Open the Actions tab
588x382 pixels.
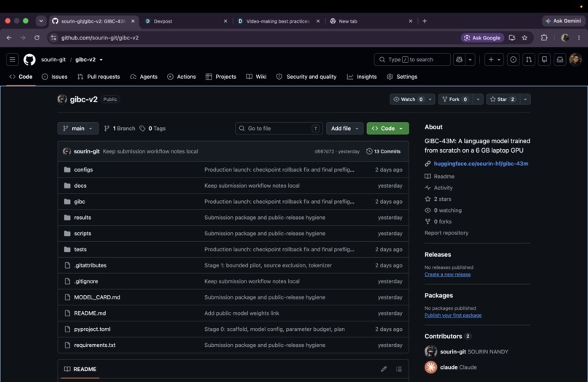[182, 77]
